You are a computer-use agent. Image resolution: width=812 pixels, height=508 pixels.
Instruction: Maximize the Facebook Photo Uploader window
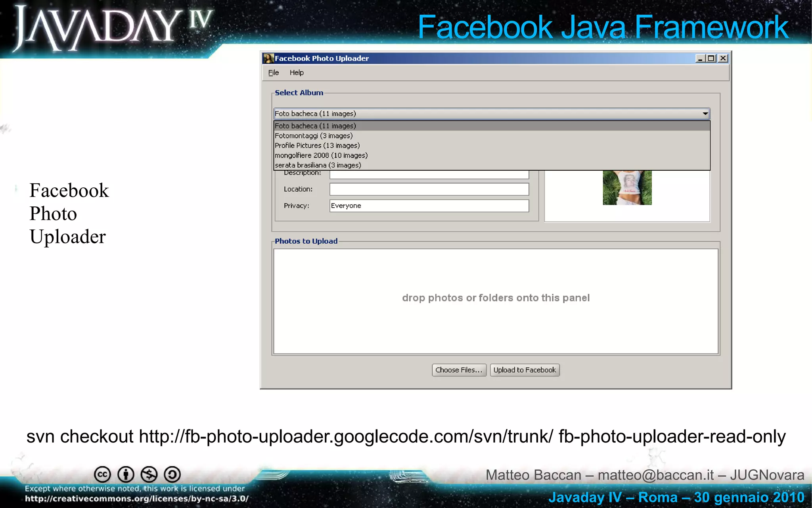tap(711, 58)
